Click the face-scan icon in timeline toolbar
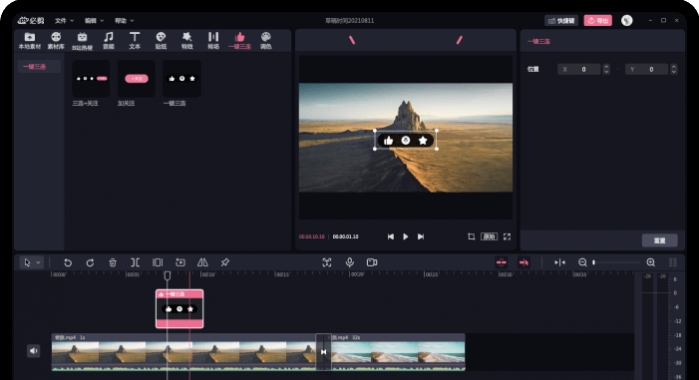Viewport: 699px width, 380px height. tap(327, 263)
